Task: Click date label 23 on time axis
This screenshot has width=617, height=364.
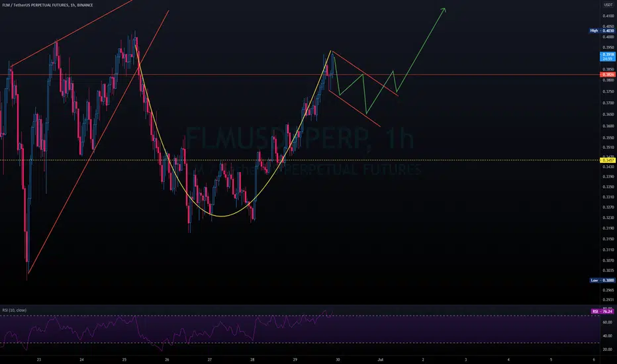Action: click(39, 359)
